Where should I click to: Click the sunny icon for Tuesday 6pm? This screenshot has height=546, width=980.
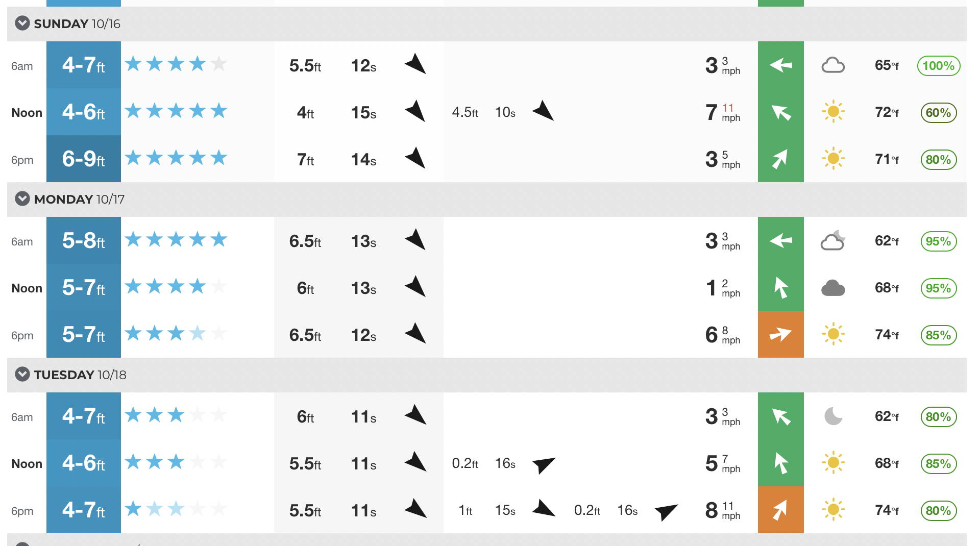[834, 510]
